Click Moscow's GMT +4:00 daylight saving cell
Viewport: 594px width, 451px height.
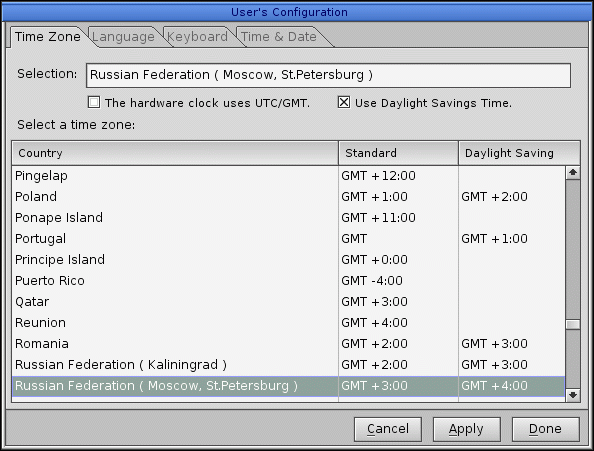pos(494,386)
